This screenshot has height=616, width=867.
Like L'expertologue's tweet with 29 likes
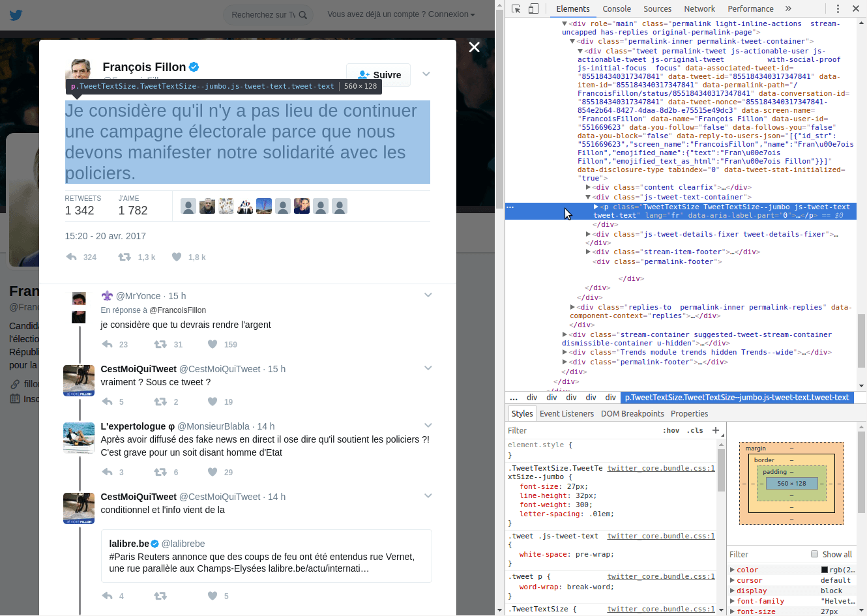pos(213,472)
